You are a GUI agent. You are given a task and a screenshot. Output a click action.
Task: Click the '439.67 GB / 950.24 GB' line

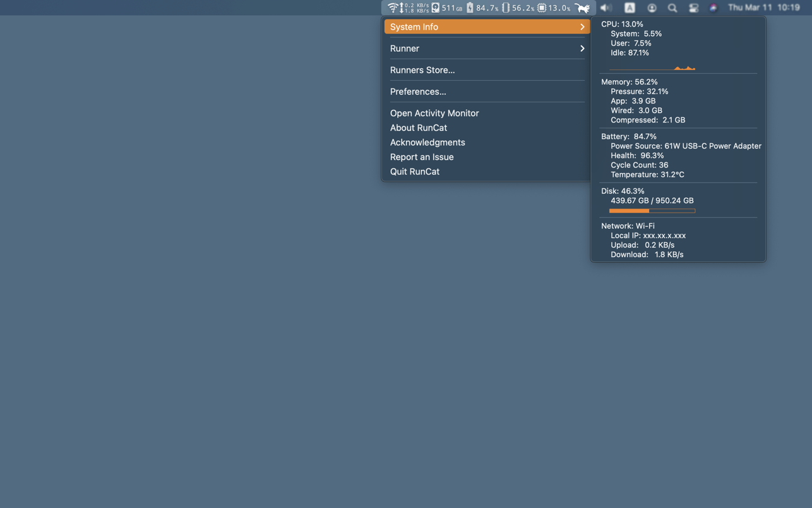pyautogui.click(x=652, y=200)
